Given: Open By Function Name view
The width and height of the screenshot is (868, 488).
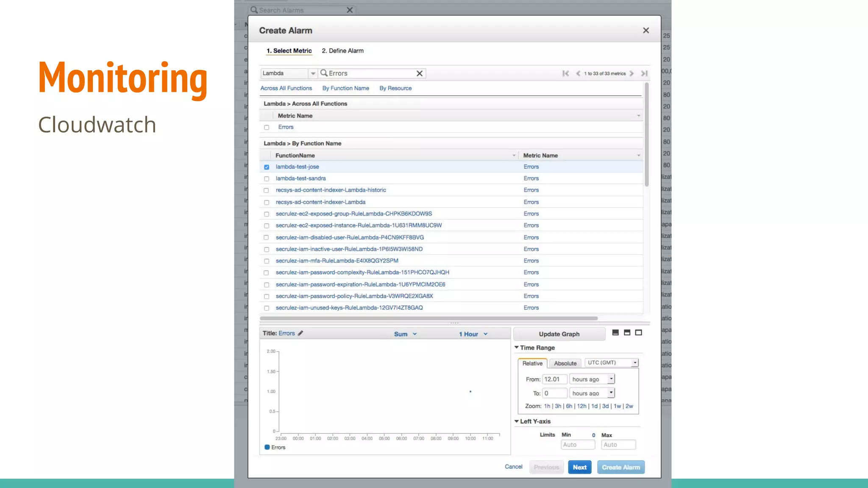Looking at the screenshot, I should pos(345,88).
